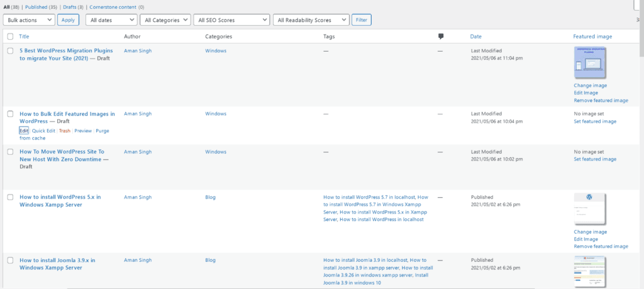Check the 5 Best WordPress Migration Plugins row
This screenshot has width=644, height=289.
[10, 50]
